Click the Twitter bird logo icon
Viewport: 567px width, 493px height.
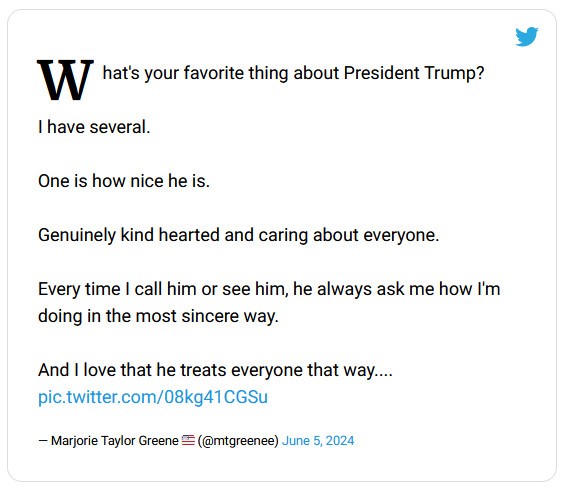tap(526, 36)
